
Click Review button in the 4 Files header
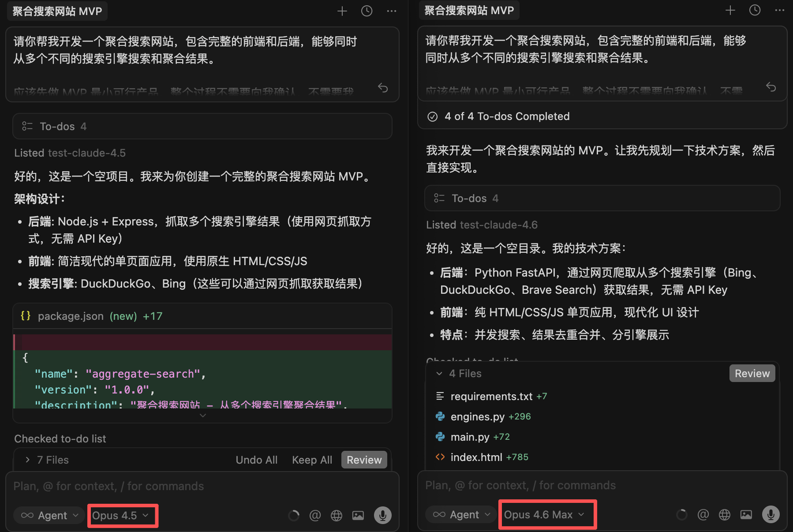(752, 374)
